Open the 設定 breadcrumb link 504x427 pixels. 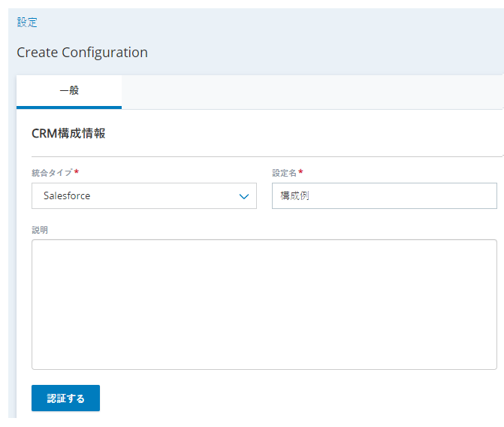tap(27, 23)
